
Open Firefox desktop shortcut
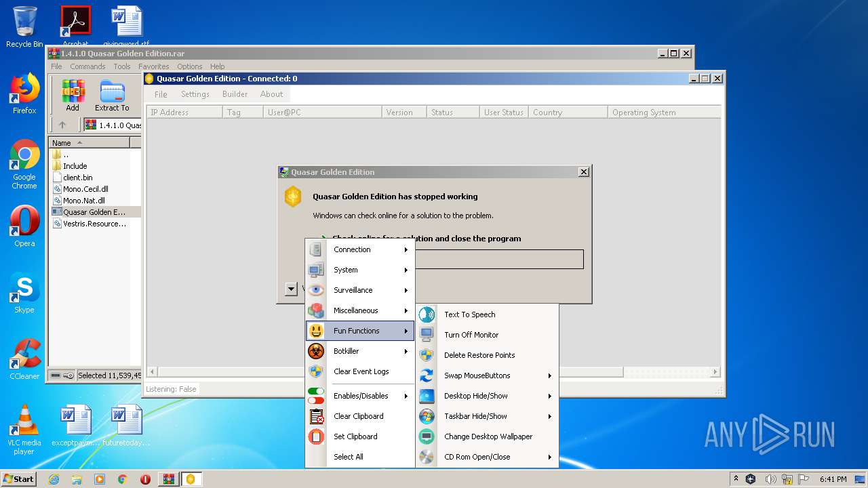point(24,94)
